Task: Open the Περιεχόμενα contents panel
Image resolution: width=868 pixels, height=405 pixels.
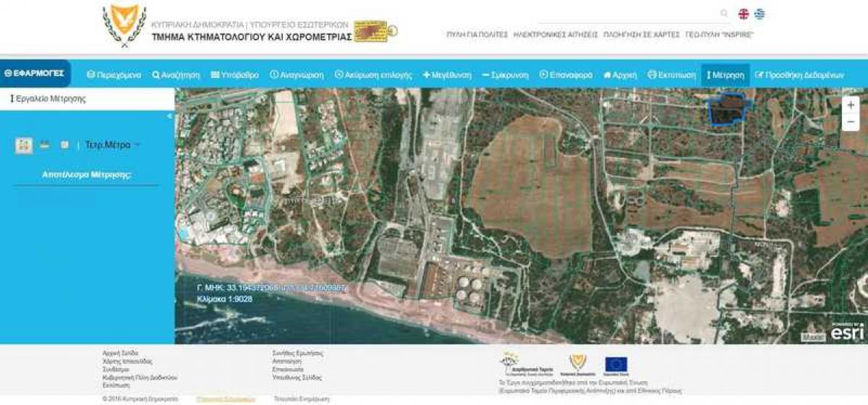Action: (114, 74)
